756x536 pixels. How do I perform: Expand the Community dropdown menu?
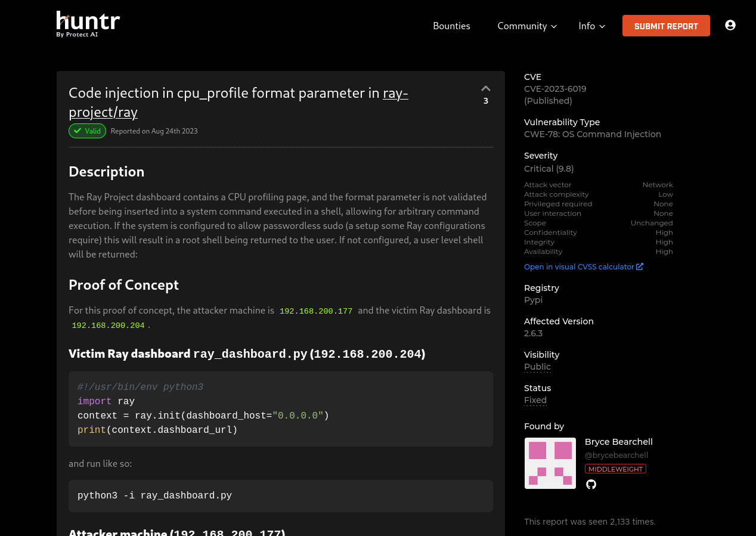[527, 26]
